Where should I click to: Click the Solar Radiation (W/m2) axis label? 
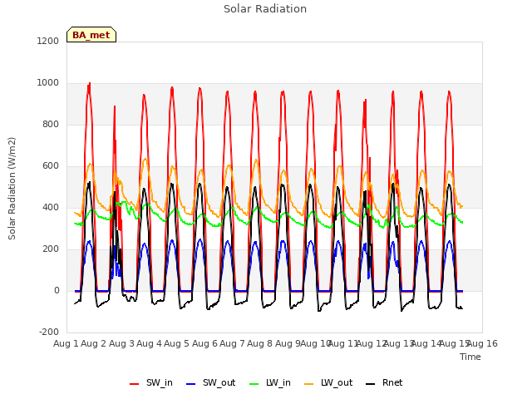12,189
